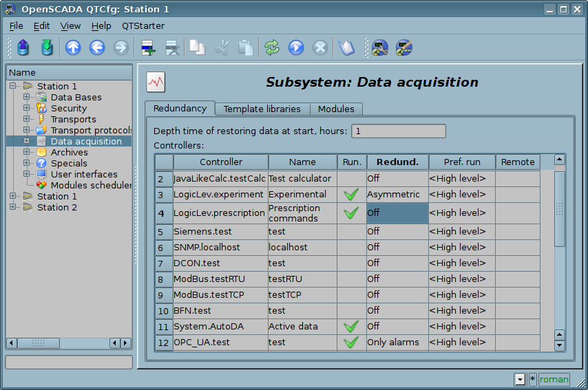The width and height of the screenshot is (588, 390).
Task: Open the manual book icon
Action: tap(346, 48)
